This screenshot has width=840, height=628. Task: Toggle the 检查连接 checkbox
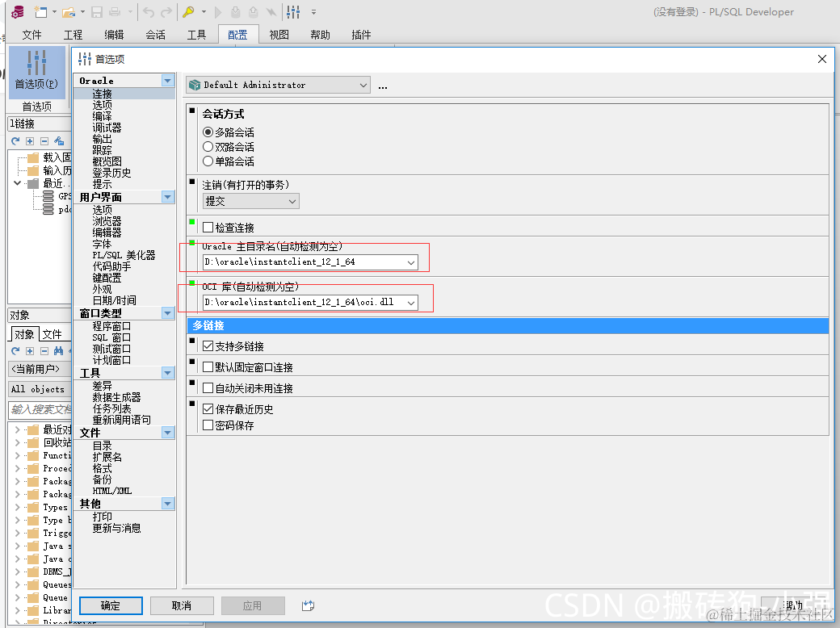pyautogui.click(x=208, y=227)
